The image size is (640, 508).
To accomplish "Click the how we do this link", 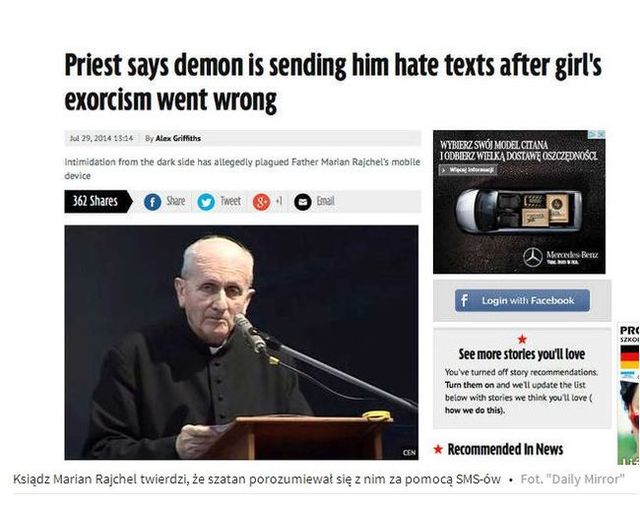I will 474,410.
